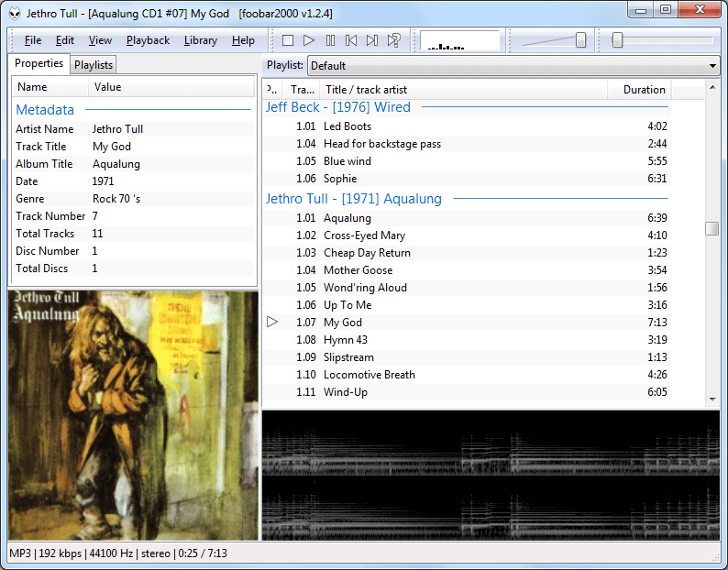Select the Wond'ring Aloud track
The width and height of the screenshot is (728, 570).
click(467, 288)
